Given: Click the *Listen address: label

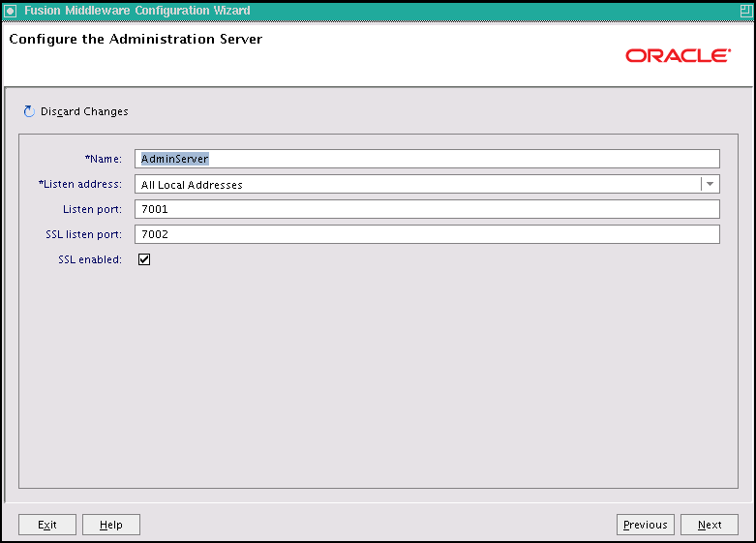Looking at the screenshot, I should [x=80, y=184].
